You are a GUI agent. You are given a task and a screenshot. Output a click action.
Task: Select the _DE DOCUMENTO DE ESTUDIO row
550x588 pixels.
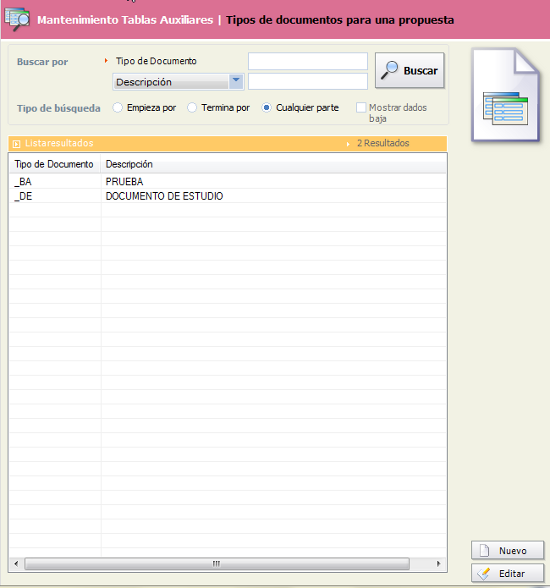pos(228,196)
